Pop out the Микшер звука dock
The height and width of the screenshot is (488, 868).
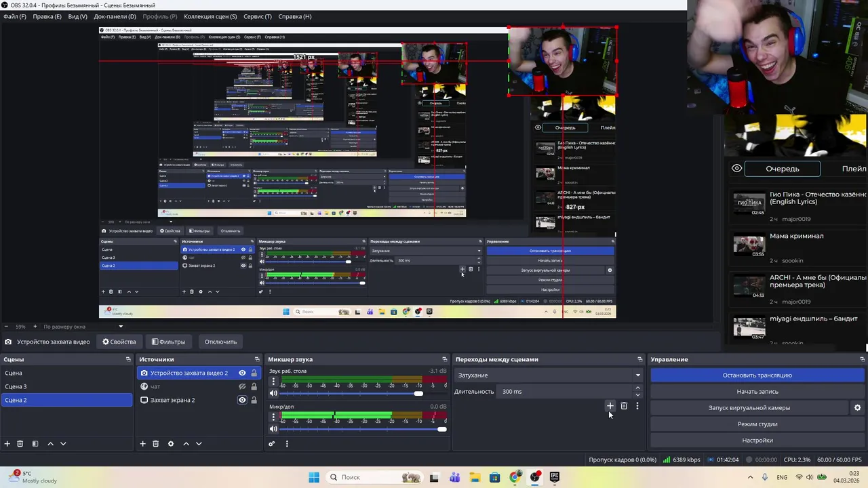445,359
